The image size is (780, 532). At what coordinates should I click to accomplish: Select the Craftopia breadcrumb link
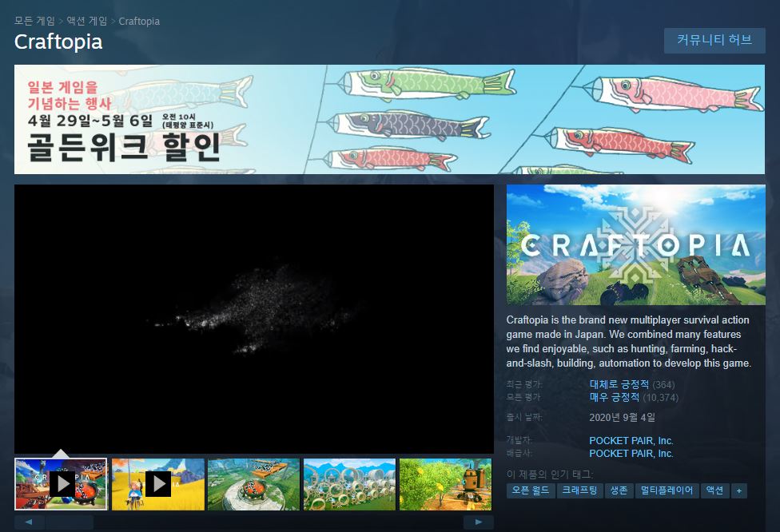click(x=139, y=21)
